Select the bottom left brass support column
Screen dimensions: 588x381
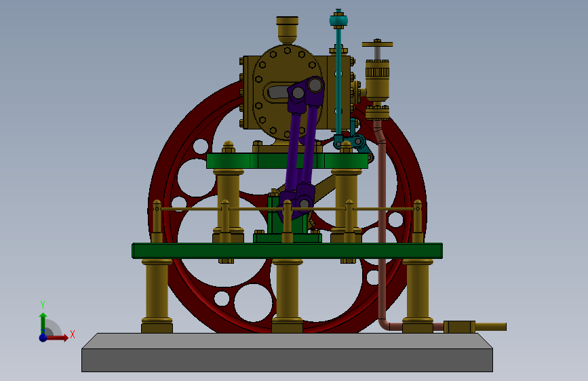pyautogui.click(x=157, y=296)
